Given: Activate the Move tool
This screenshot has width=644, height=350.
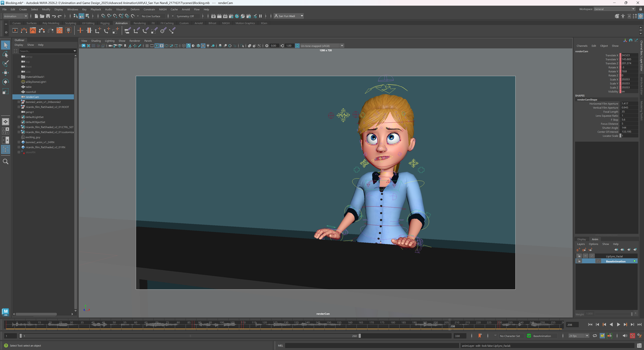Looking at the screenshot, I should (5, 73).
